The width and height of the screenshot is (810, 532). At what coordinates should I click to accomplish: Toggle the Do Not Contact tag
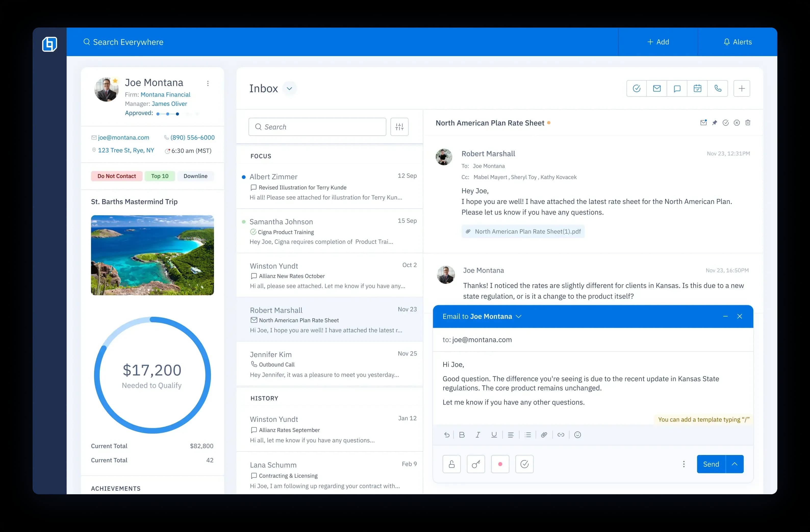(x=116, y=176)
